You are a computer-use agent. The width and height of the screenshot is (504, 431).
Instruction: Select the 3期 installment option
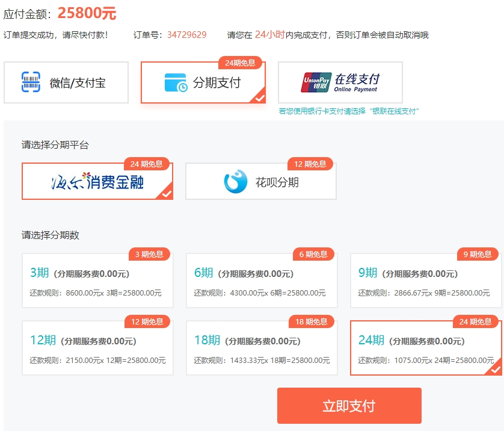click(x=97, y=281)
